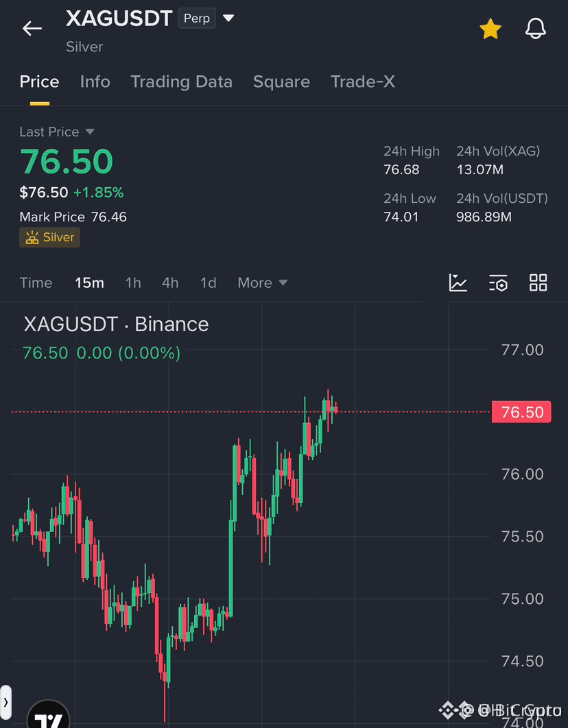Screen dimensions: 568x728
Task: Click the Silver subtitle under XAGUSDT
Action: (x=84, y=47)
